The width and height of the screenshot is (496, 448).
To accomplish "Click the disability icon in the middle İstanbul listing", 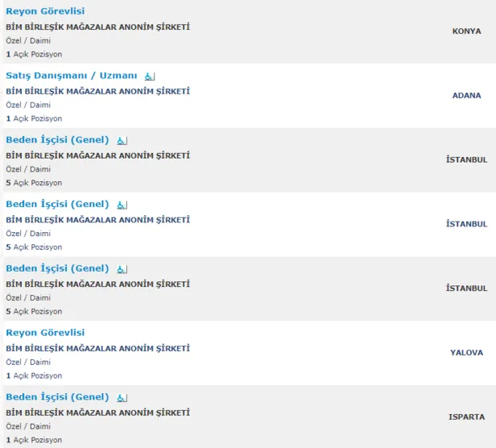I will [122, 205].
